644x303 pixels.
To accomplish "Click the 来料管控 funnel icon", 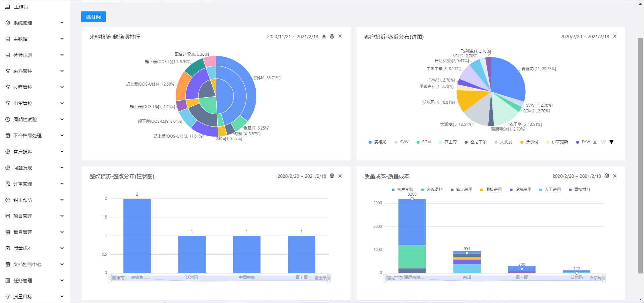I will click(8, 71).
